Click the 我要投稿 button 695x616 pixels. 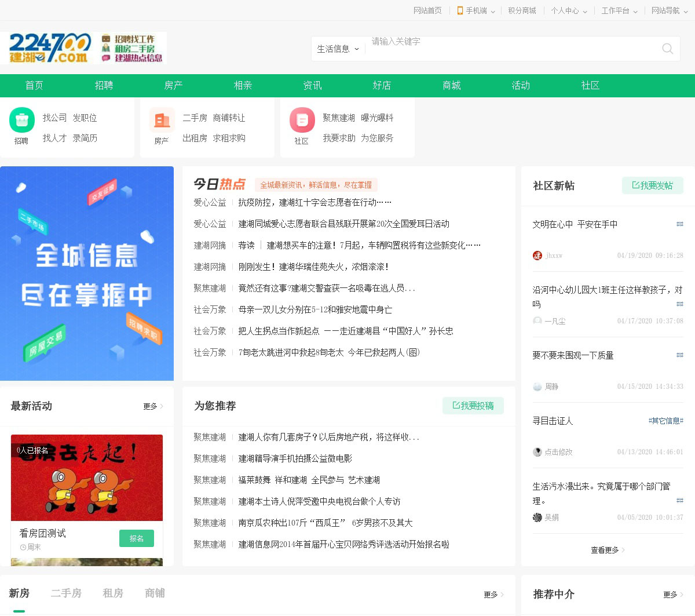(473, 406)
